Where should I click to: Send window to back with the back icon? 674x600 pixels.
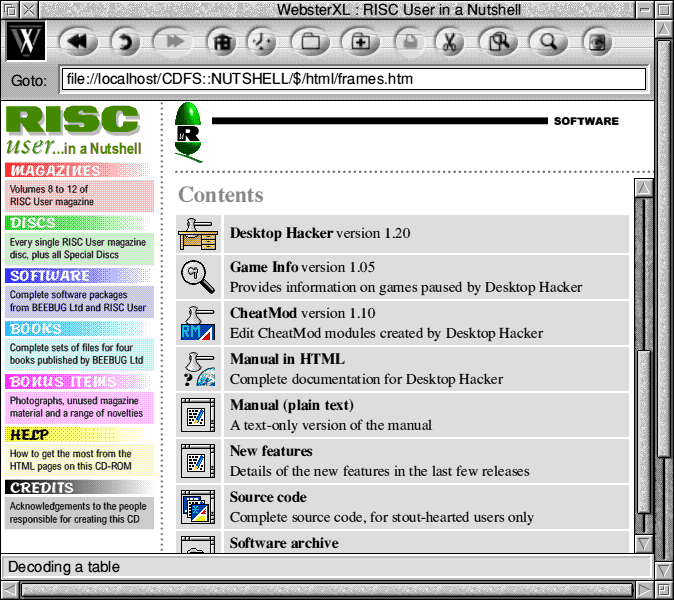coord(10,9)
